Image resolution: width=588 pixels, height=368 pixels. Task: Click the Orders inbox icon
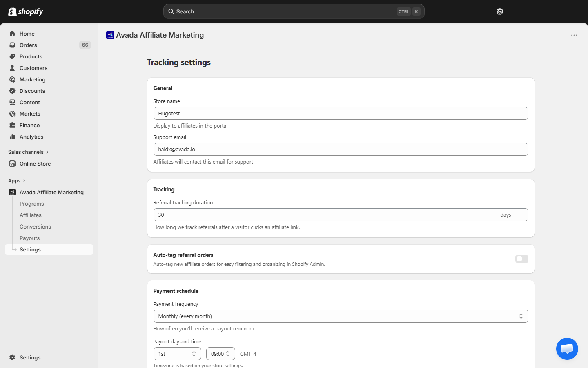(12, 45)
